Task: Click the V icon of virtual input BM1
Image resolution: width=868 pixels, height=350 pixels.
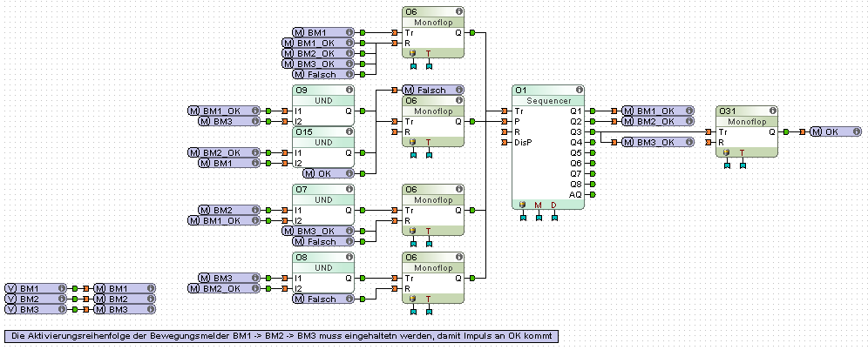Action: pos(11,288)
